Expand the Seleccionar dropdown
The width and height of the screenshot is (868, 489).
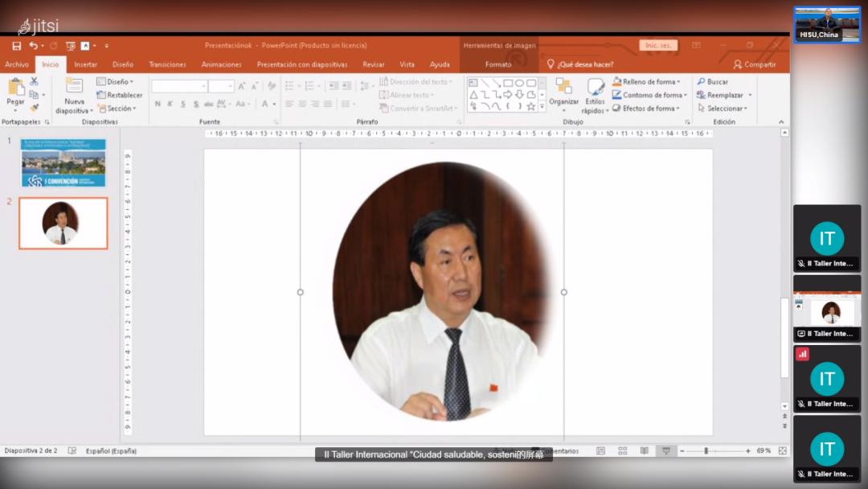[723, 109]
